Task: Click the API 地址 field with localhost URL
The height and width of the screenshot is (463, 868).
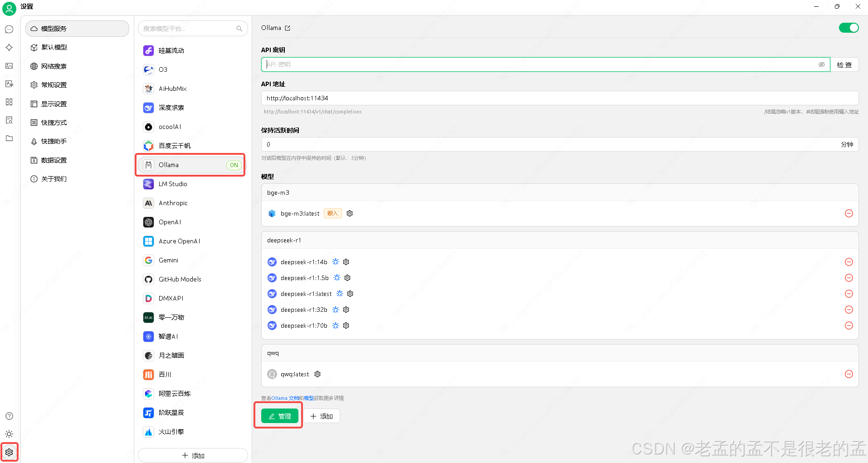Action: (560, 98)
